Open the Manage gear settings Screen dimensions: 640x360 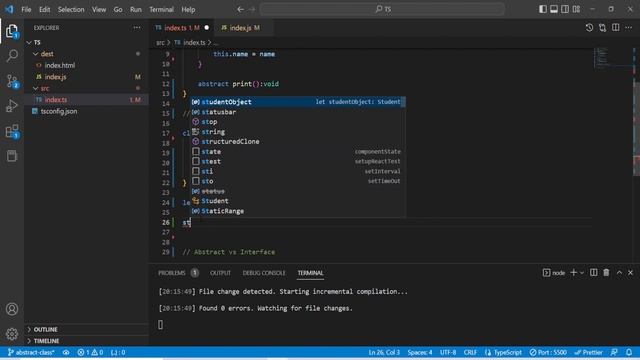(12, 334)
